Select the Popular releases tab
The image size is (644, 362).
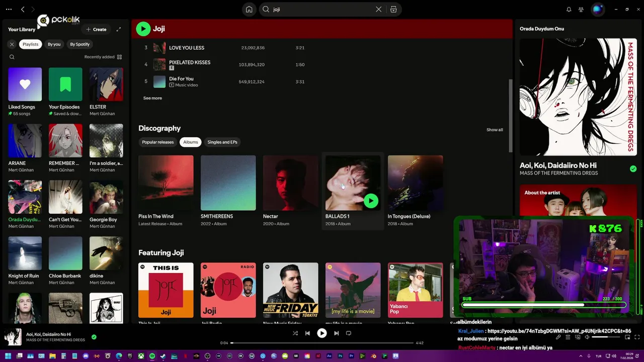click(x=158, y=142)
